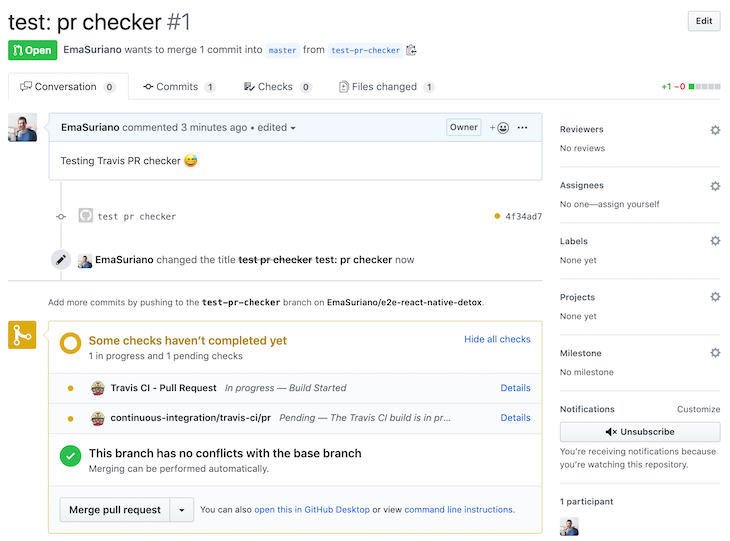Open the Projects gear settings
730x541 pixels.
click(714, 297)
